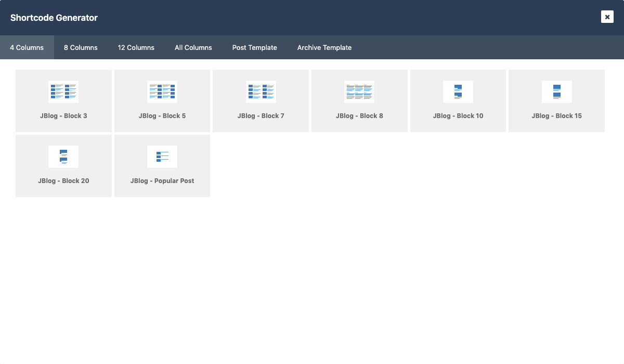Click the "JBlog - Popular Post" text label

click(x=162, y=181)
